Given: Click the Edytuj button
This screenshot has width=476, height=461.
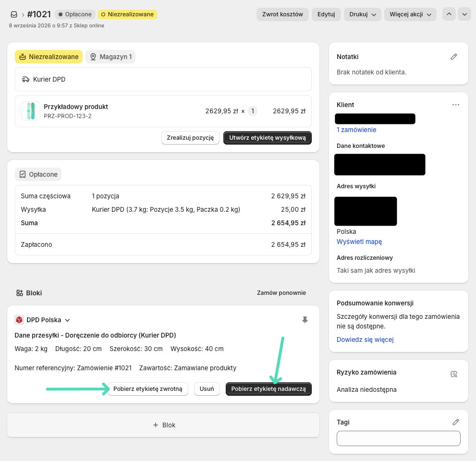Looking at the screenshot, I should click(x=326, y=14).
